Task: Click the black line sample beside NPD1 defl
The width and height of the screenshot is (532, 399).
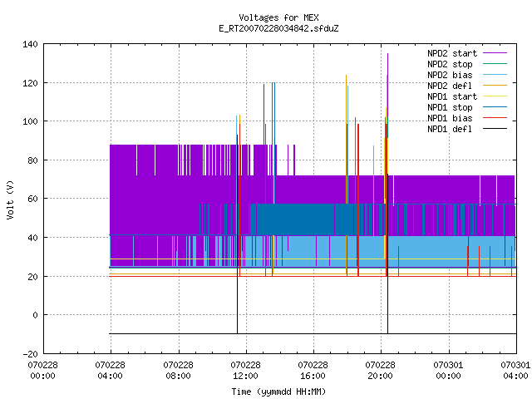Action: [495, 129]
